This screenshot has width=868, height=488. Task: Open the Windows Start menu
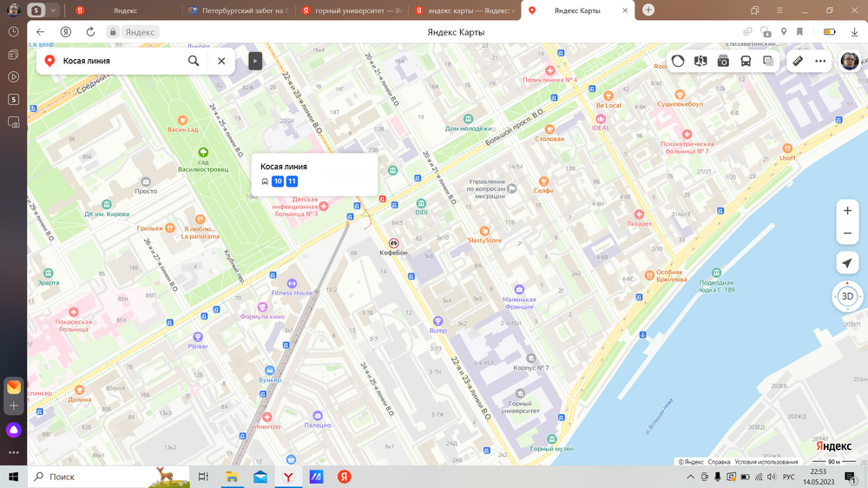13,477
